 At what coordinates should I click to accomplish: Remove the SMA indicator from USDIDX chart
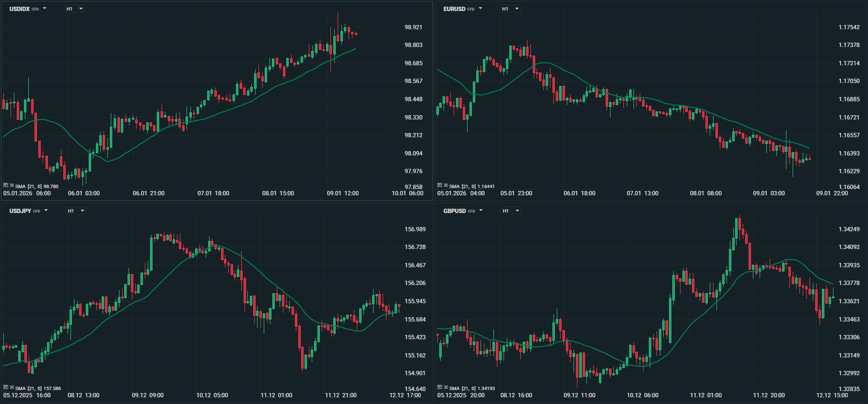[12, 185]
